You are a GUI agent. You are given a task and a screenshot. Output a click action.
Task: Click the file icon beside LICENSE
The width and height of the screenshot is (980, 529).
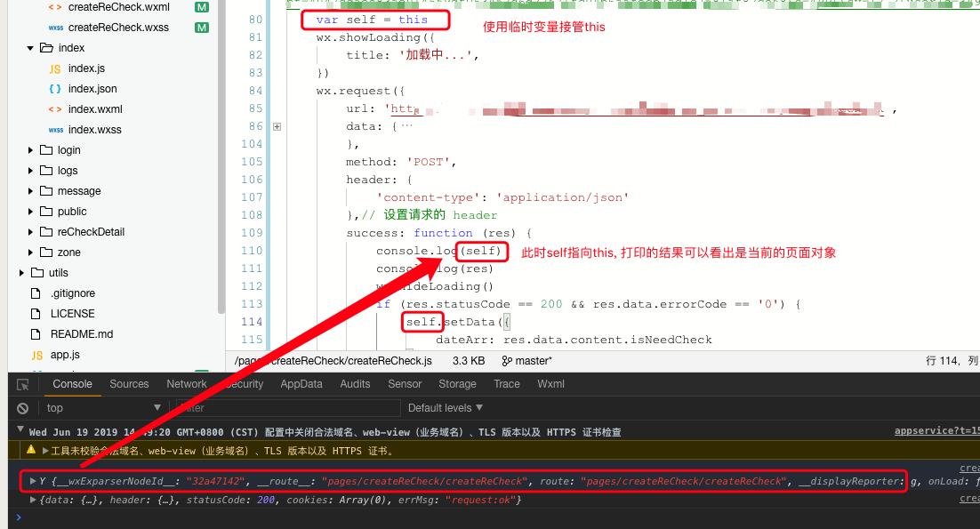click(x=36, y=314)
